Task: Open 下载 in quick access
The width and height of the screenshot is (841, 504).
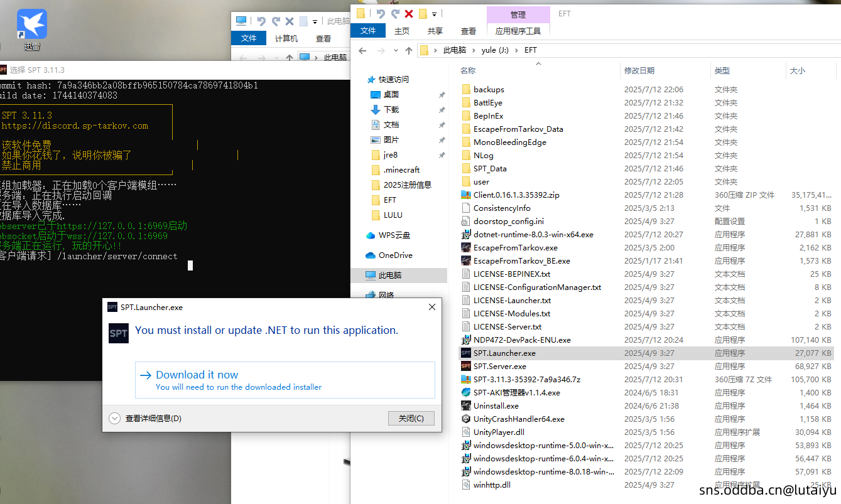Action: [385, 109]
